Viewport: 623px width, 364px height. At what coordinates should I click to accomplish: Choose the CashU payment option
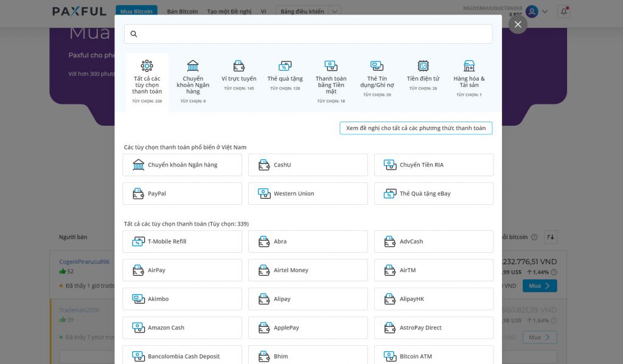[x=308, y=165]
